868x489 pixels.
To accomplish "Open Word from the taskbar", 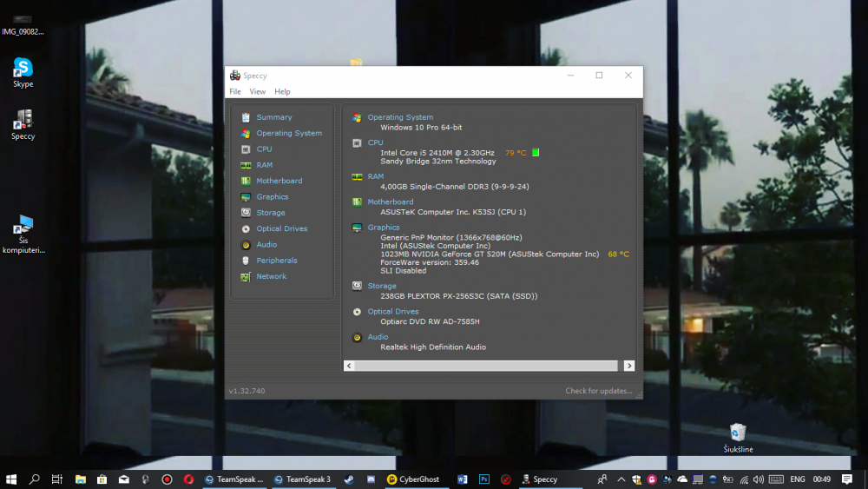I will [463, 479].
